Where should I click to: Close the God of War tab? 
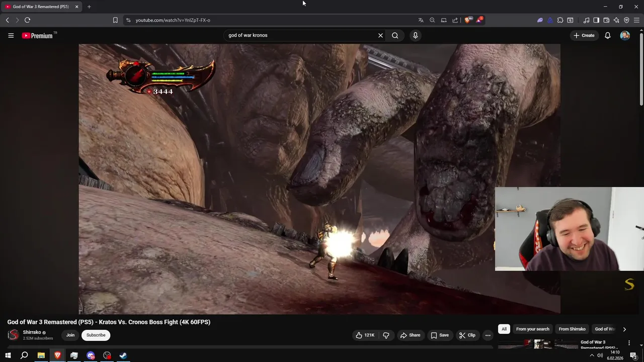point(76,7)
